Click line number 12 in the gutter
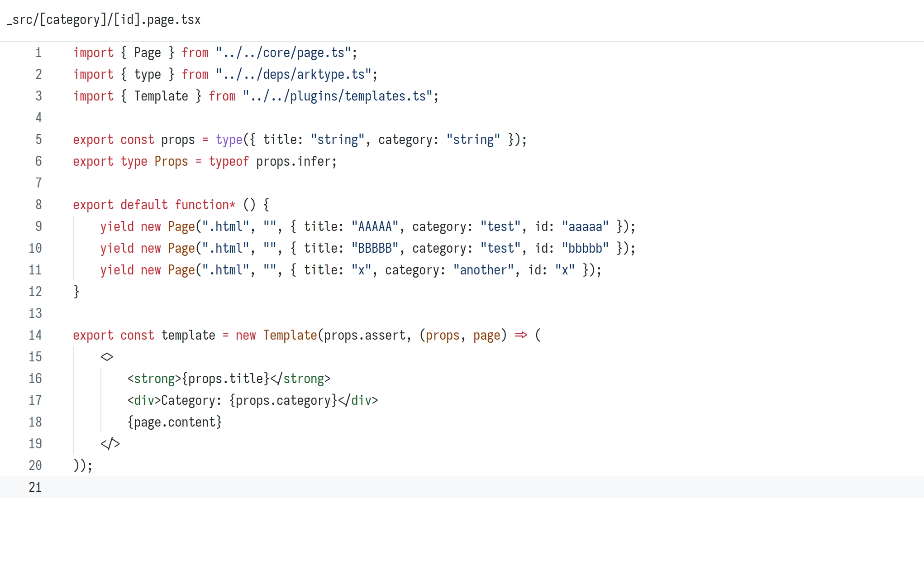 click(35, 292)
